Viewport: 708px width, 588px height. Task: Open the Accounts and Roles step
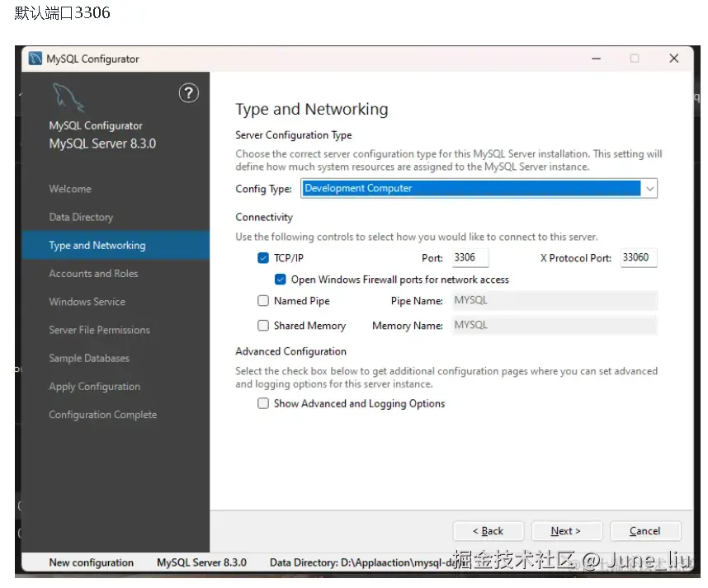pyautogui.click(x=93, y=274)
